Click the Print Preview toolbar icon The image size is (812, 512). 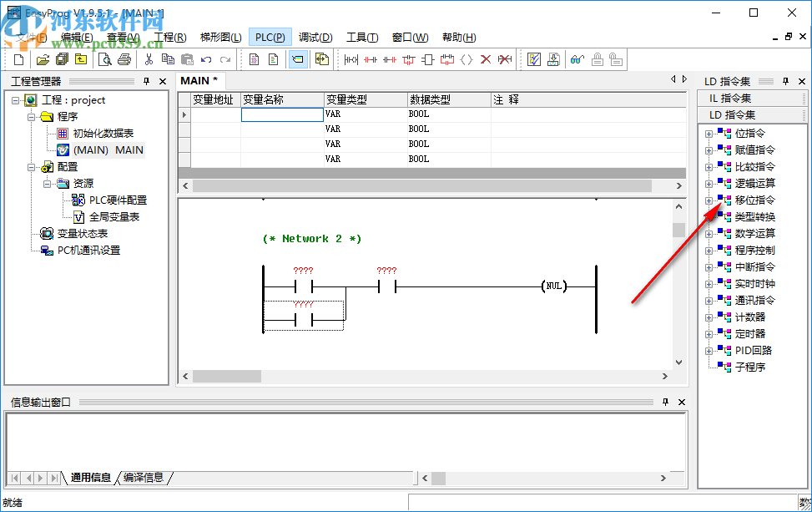pyautogui.click(x=105, y=59)
